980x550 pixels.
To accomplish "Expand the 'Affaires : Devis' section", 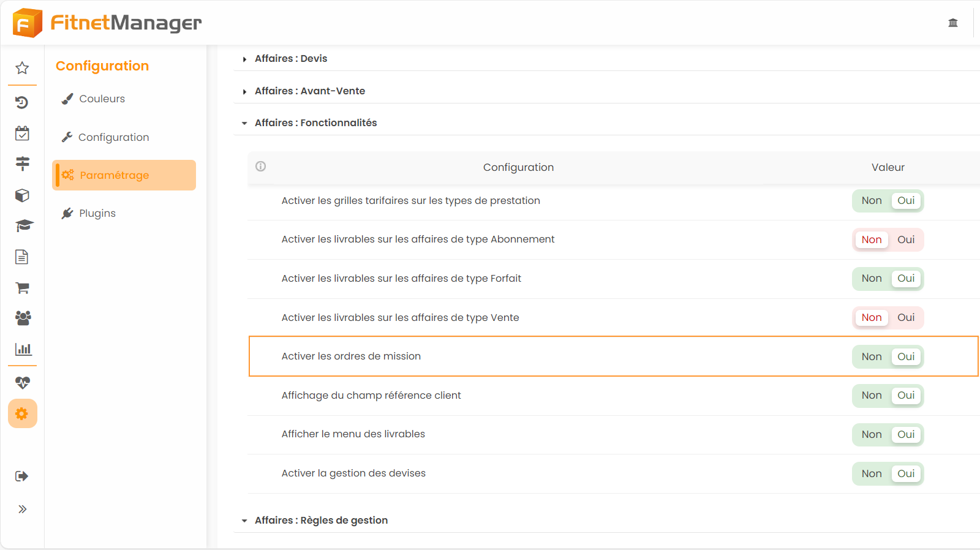I will 291,59.
